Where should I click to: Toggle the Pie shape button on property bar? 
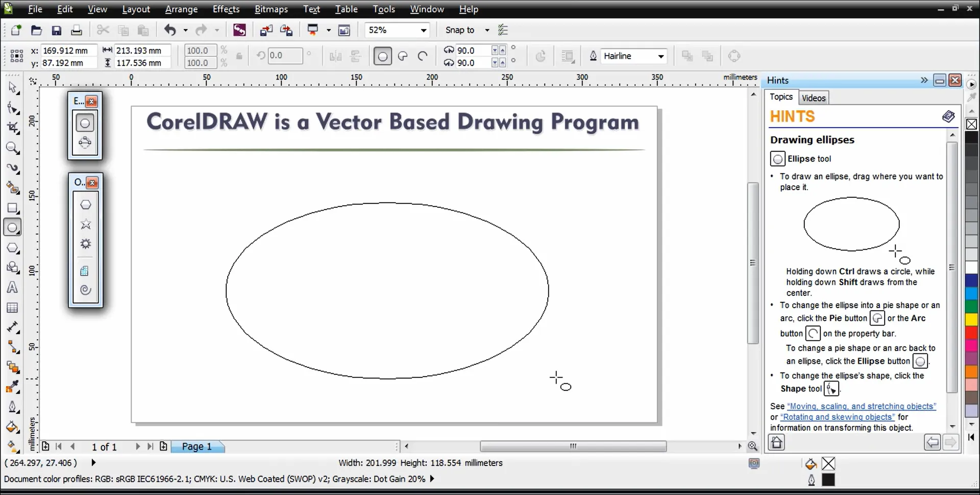(x=403, y=56)
